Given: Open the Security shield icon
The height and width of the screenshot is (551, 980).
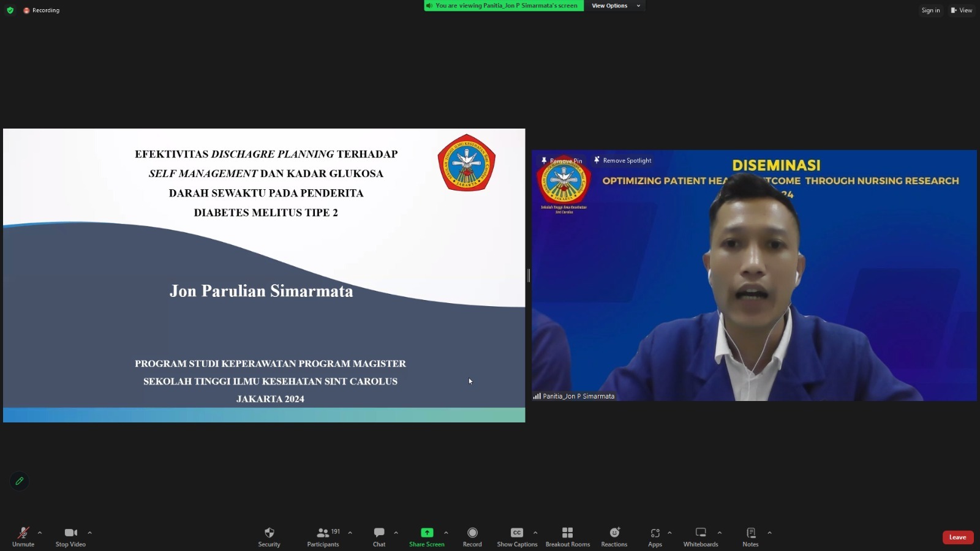Looking at the screenshot, I should pos(269,533).
